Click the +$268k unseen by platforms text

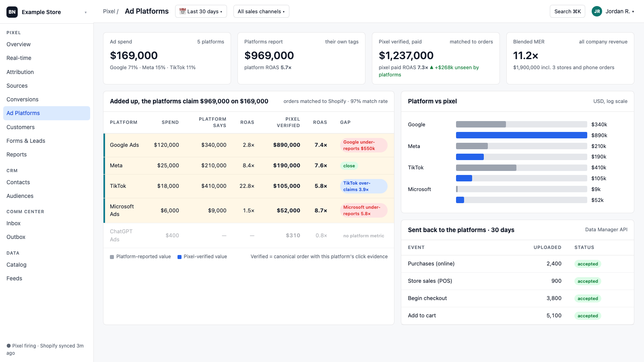coord(429,71)
